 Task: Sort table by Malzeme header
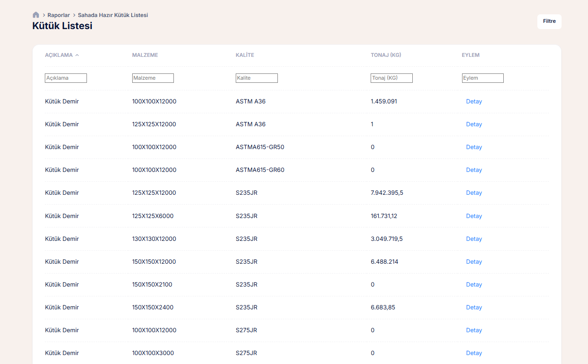[x=145, y=55]
